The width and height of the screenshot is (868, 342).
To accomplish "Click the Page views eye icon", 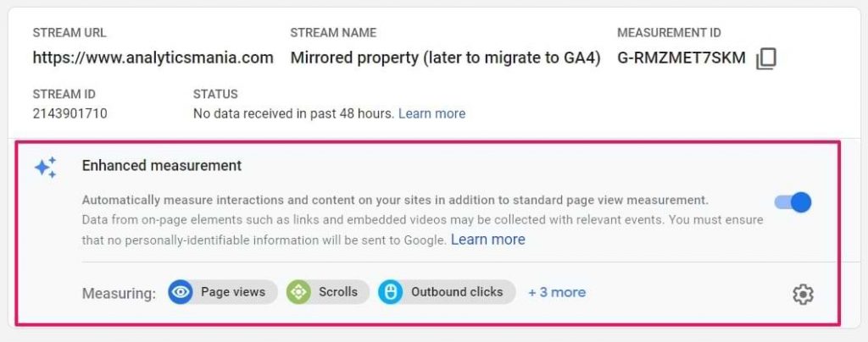I will [180, 292].
